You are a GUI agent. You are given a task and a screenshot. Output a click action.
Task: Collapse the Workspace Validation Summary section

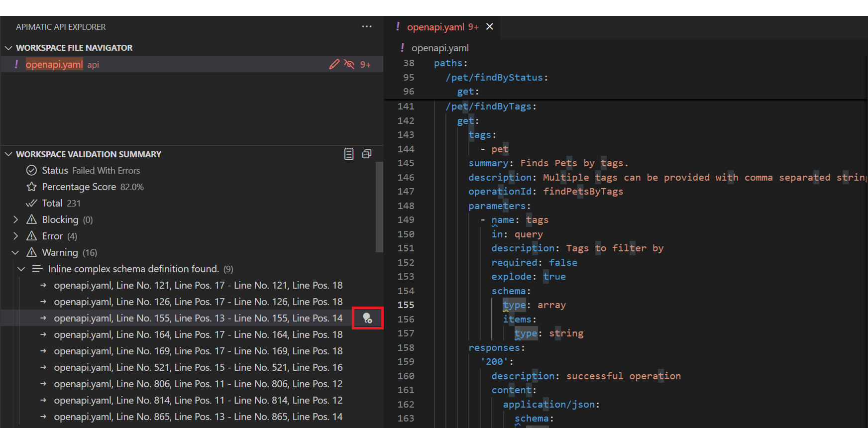pyautogui.click(x=8, y=154)
